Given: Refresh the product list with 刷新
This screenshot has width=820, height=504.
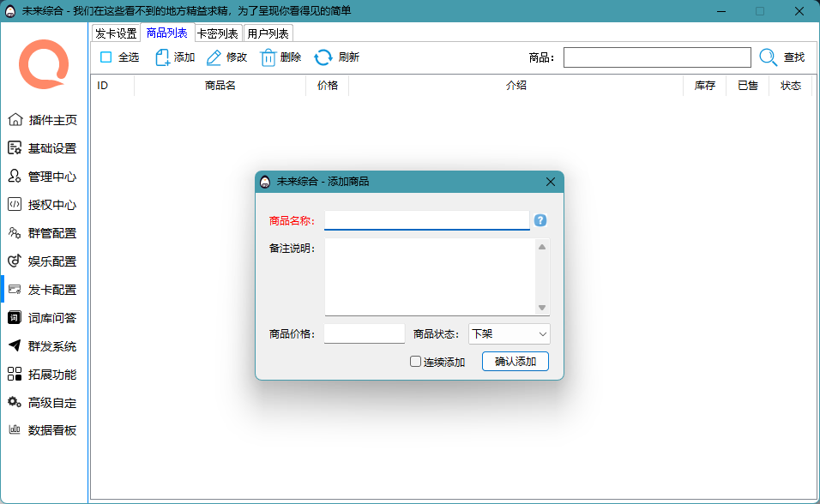Looking at the screenshot, I should (336, 57).
